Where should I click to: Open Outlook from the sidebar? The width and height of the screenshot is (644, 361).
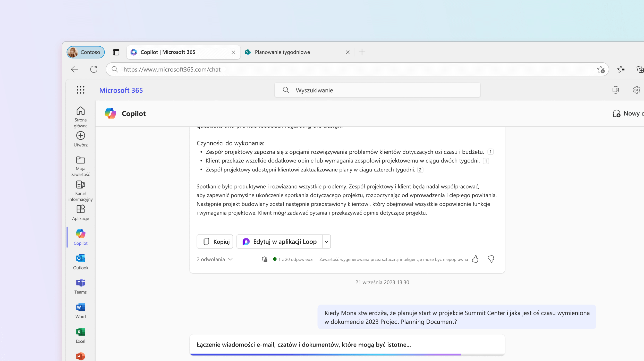pos(80,261)
